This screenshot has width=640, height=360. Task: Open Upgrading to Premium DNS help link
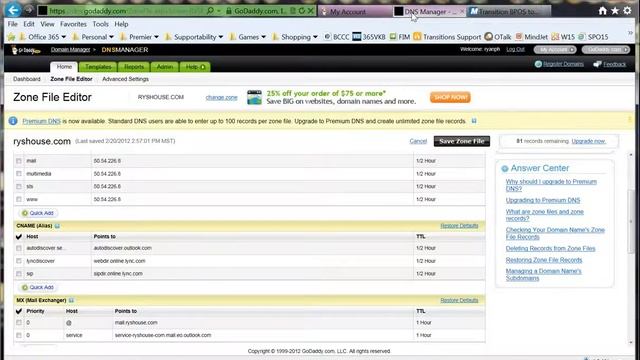point(543,200)
